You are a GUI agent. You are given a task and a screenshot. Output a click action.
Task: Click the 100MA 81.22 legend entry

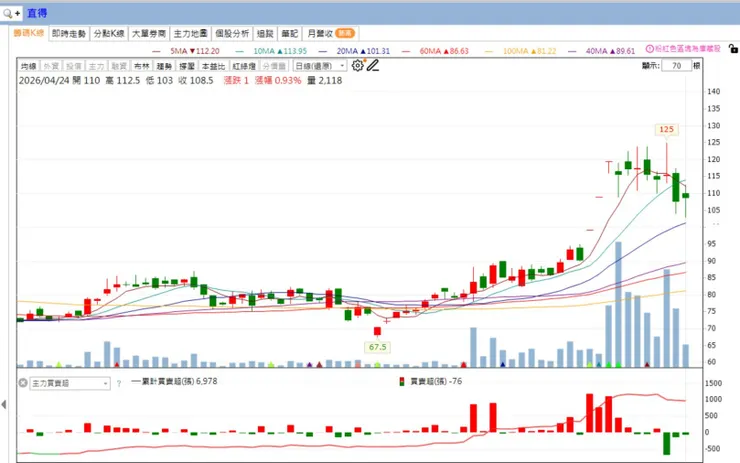coord(530,51)
